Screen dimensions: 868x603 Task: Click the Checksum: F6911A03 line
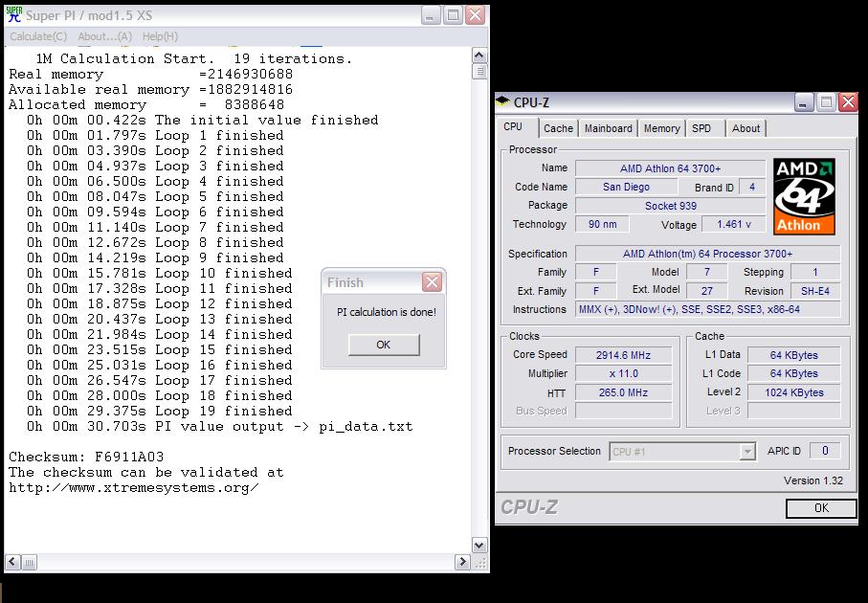[x=86, y=457]
